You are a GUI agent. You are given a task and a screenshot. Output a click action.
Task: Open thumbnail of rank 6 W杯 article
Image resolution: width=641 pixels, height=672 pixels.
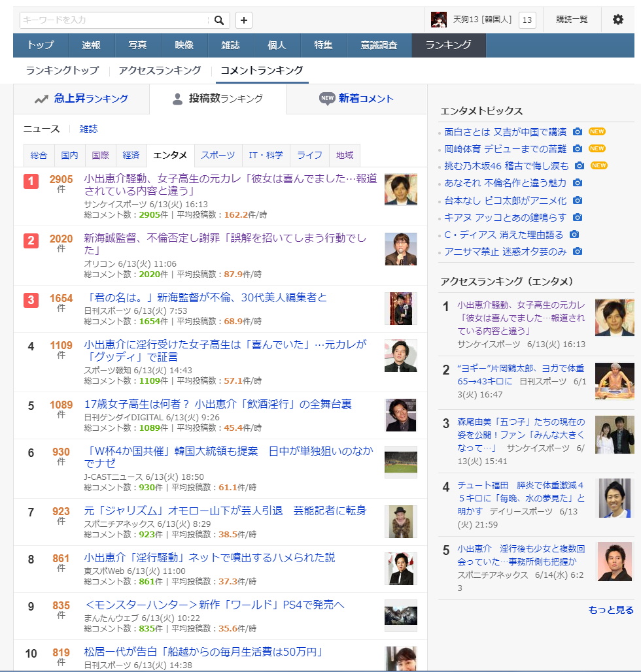pos(400,462)
